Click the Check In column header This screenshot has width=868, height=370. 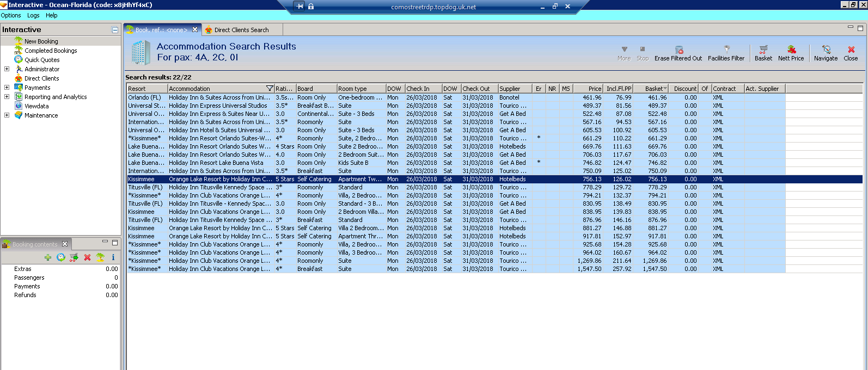click(423, 88)
